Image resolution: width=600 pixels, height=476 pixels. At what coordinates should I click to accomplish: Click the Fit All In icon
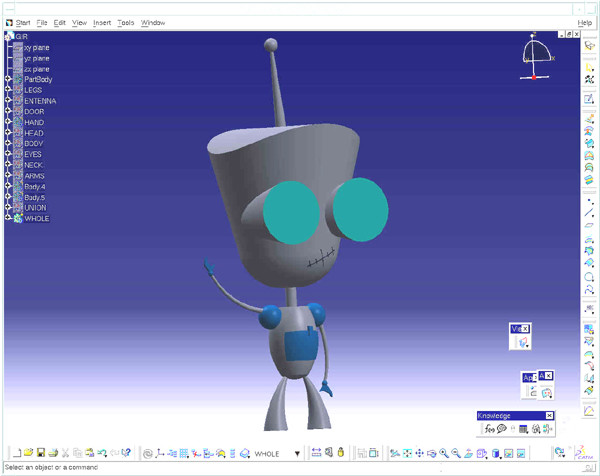click(407, 453)
